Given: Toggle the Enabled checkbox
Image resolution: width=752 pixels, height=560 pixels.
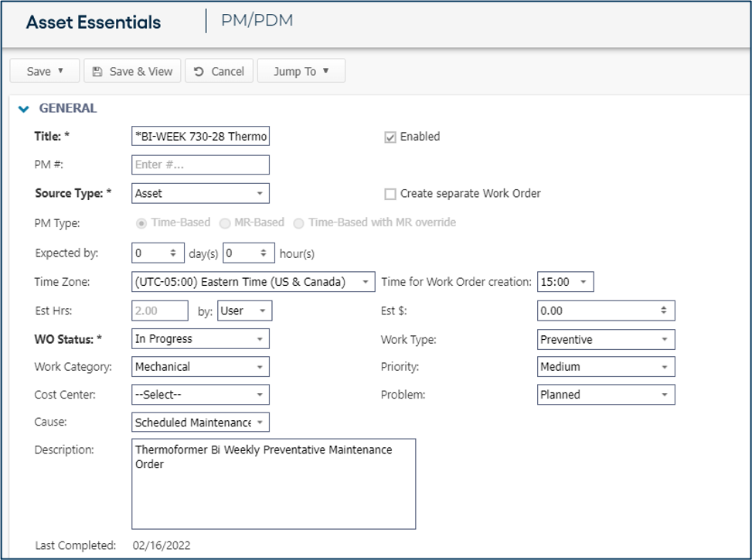Looking at the screenshot, I should coord(390,137).
